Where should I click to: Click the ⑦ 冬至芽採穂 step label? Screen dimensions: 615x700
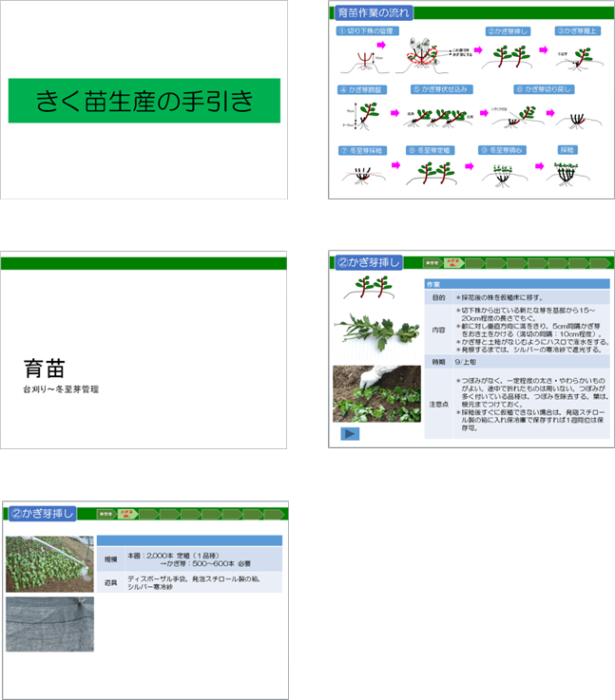click(362, 150)
